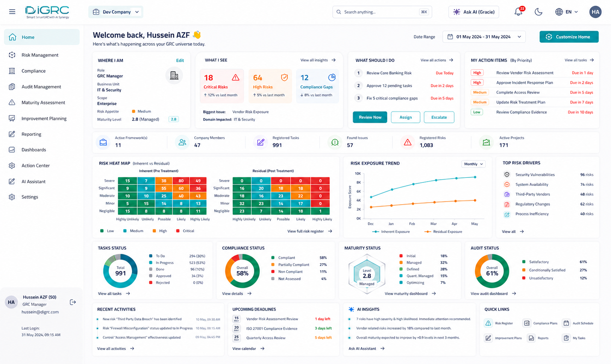Open the hamburger menu icon
This screenshot has height=364, width=611.
coord(12,12)
